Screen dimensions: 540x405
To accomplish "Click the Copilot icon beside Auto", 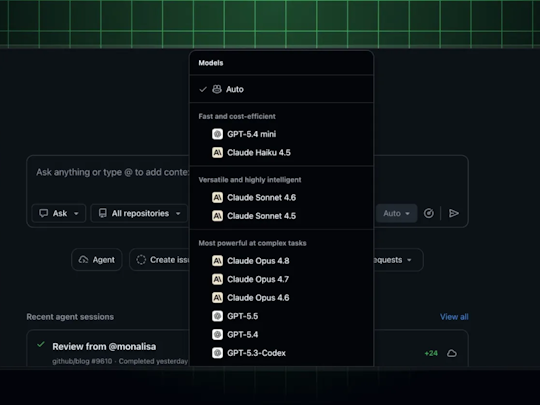I will click(217, 89).
